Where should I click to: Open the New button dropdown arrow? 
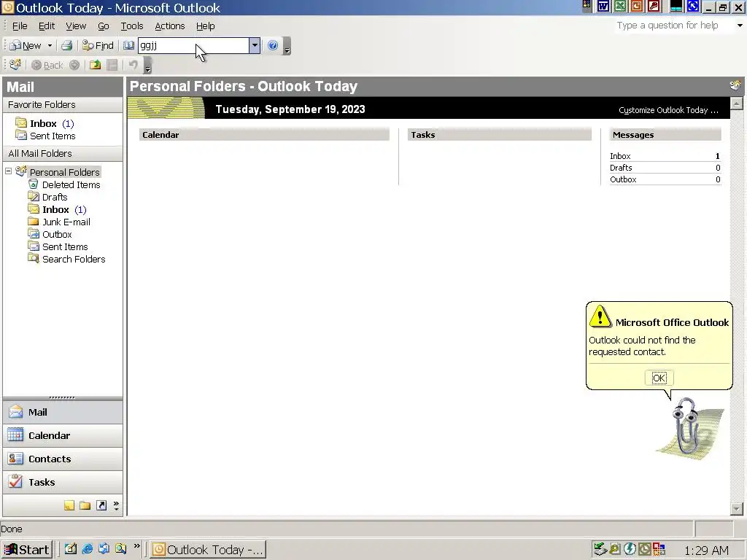point(50,46)
